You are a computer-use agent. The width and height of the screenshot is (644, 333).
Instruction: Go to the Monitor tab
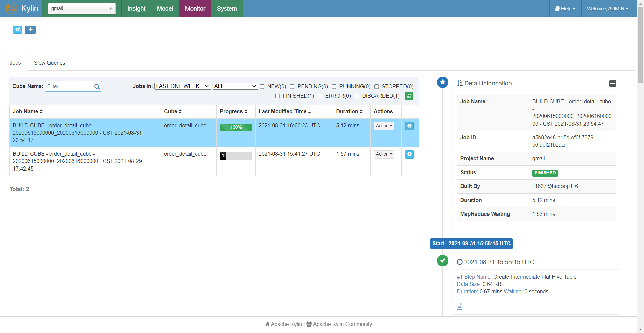pyautogui.click(x=195, y=9)
